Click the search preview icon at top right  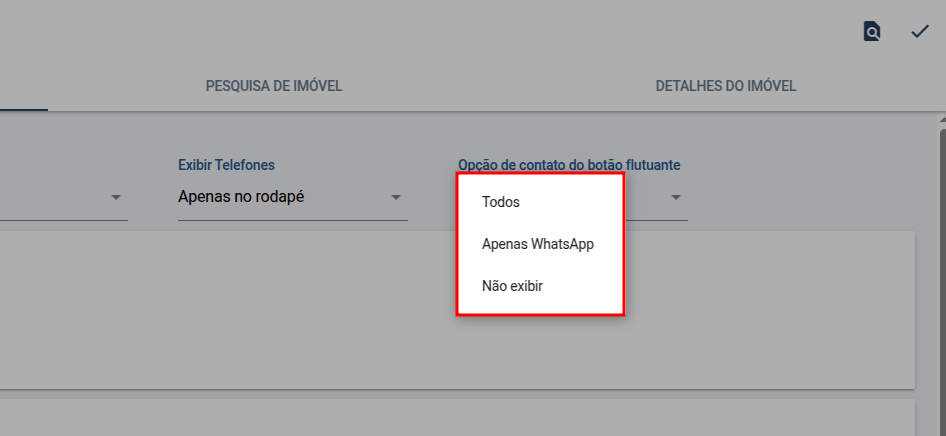(872, 31)
